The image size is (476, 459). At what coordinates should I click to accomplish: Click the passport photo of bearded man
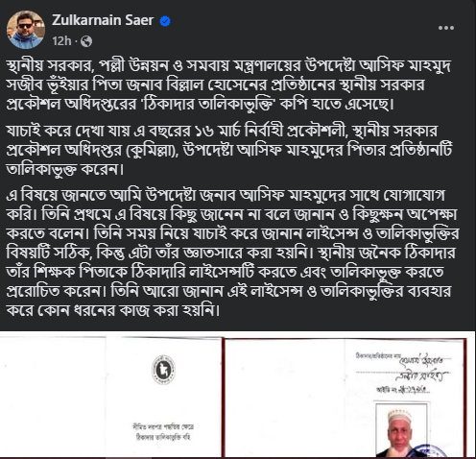(x=401, y=430)
